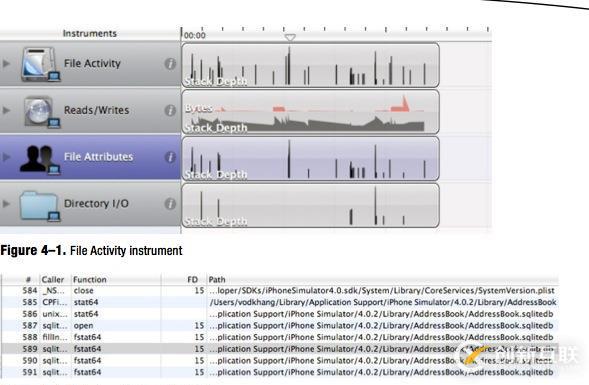Click the timeline playhead marker
The image size is (589, 385).
coord(290,37)
